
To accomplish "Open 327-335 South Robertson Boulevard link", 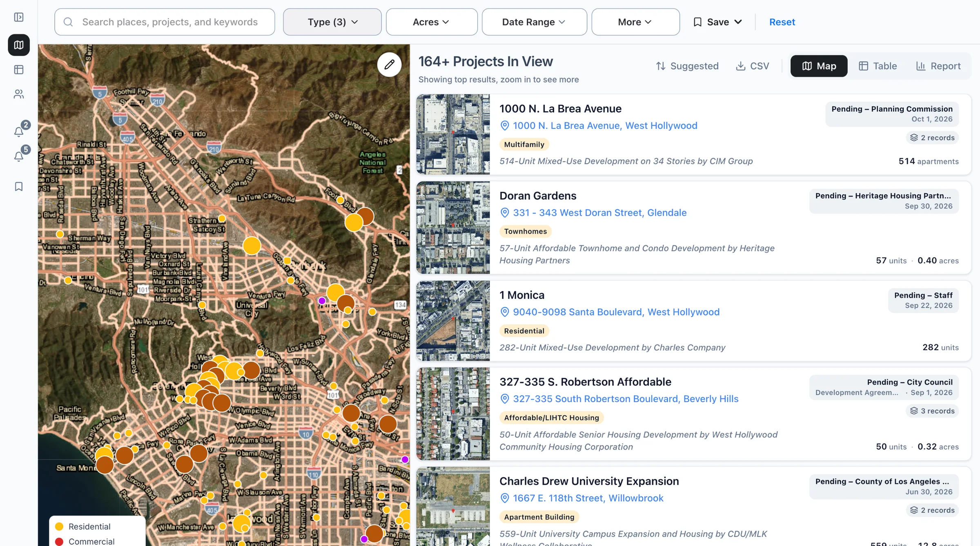I will coord(626,399).
